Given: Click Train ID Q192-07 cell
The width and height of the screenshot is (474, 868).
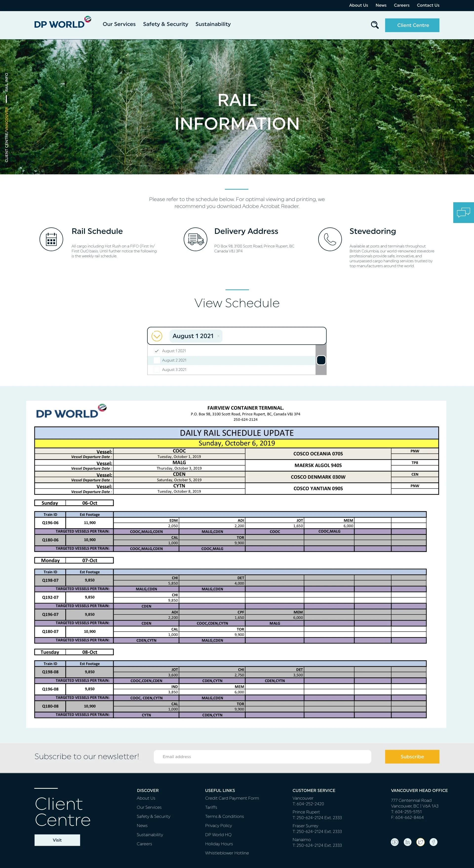Looking at the screenshot, I should pyautogui.click(x=50, y=597).
